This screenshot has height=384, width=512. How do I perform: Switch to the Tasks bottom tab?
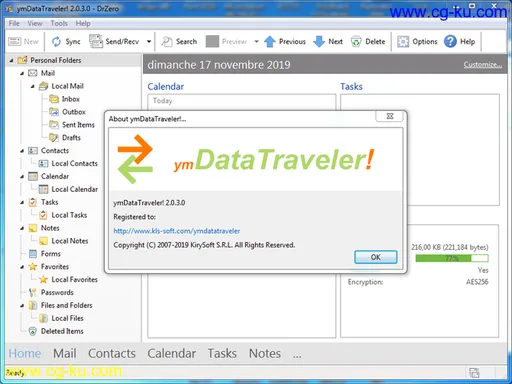(x=222, y=353)
